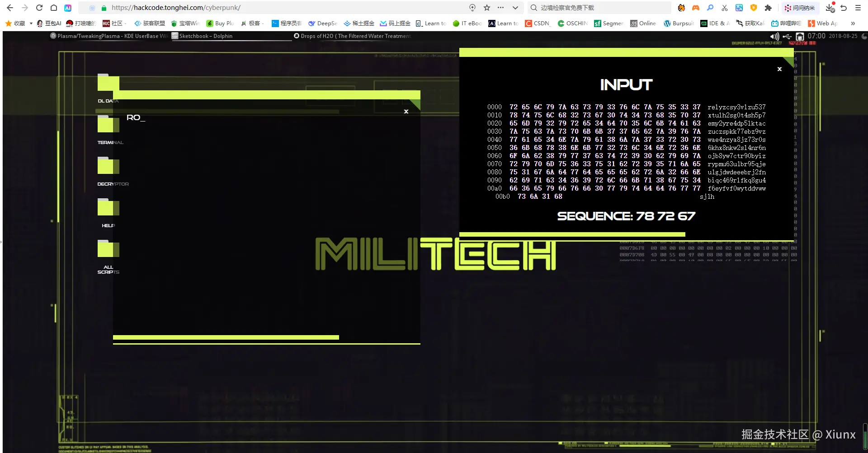This screenshot has height=453, width=868.
Task: Close the INPUT hex dump window
Action: 779,69
